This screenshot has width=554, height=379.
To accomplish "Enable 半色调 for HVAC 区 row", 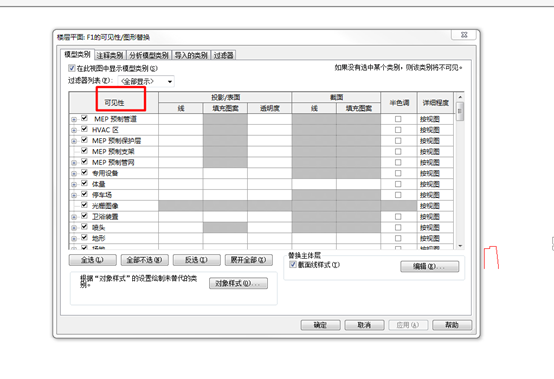I will 398,130.
